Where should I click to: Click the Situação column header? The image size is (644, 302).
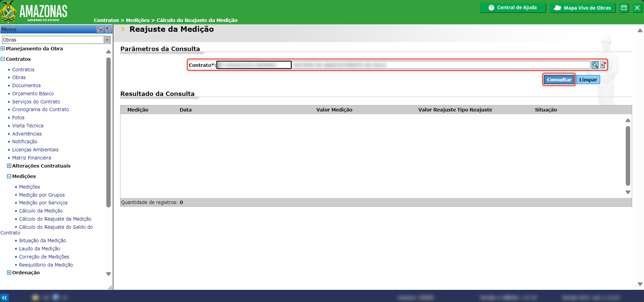(x=546, y=110)
